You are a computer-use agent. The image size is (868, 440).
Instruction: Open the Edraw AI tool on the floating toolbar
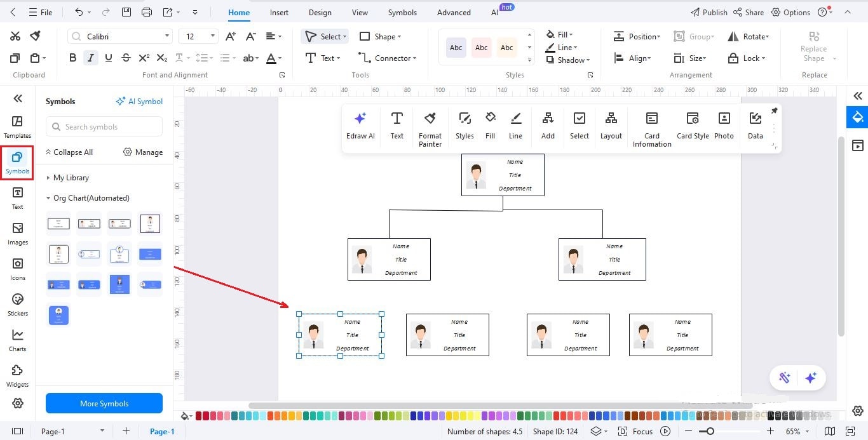click(360, 125)
